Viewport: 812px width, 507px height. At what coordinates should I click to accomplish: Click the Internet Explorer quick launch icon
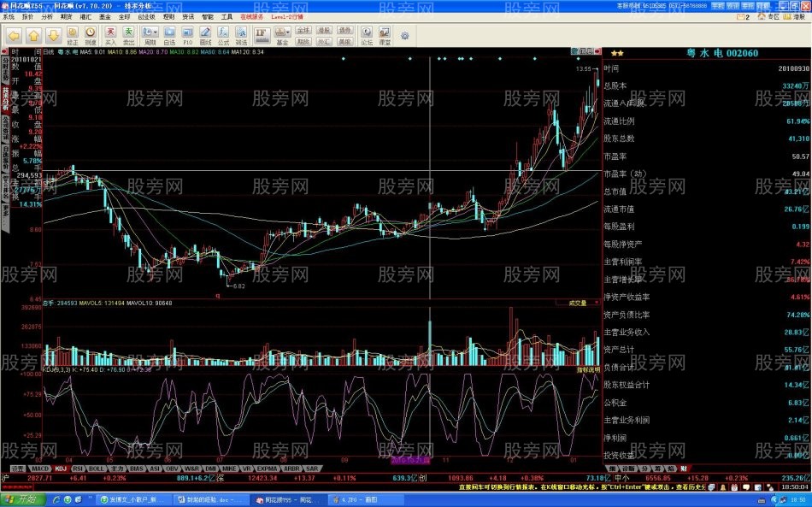[56, 500]
